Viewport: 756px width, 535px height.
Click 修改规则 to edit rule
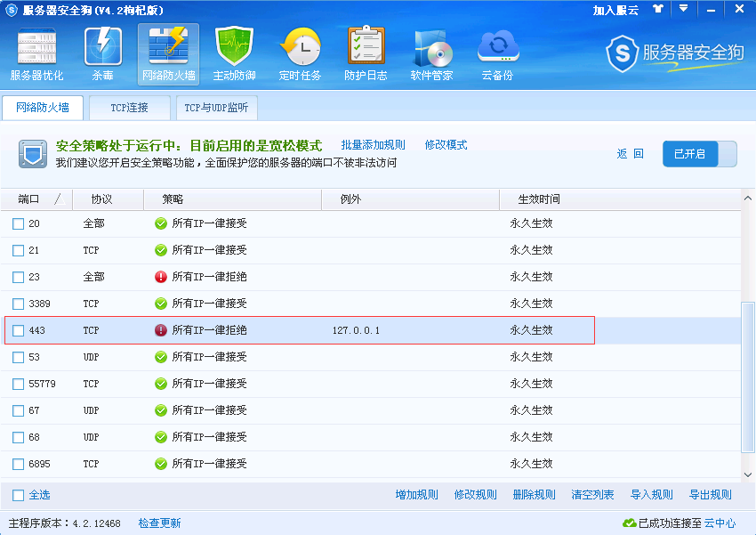coord(476,495)
